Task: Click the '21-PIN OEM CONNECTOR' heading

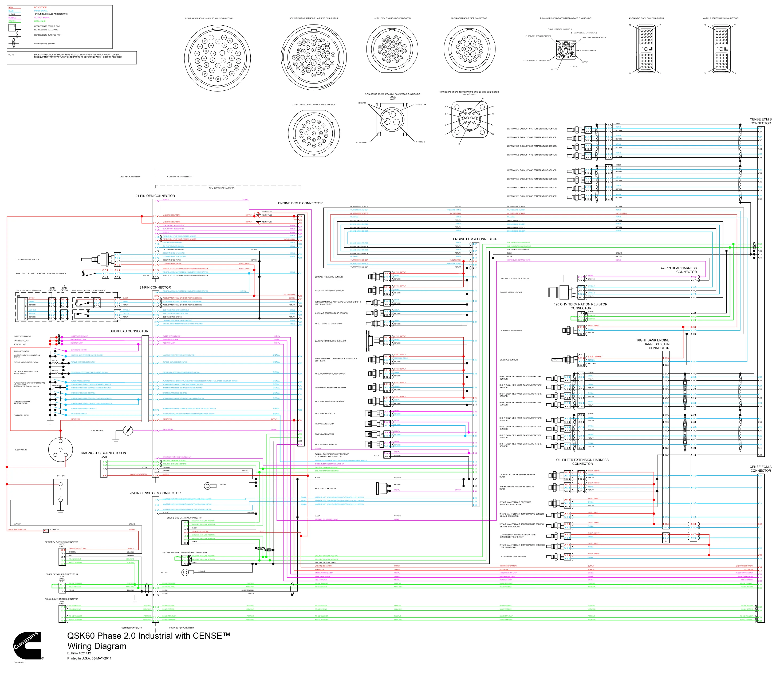Action: click(155, 196)
